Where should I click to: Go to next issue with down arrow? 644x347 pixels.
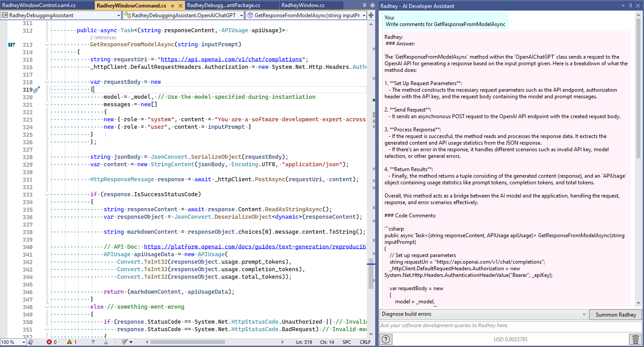pyautogui.click(x=105, y=342)
